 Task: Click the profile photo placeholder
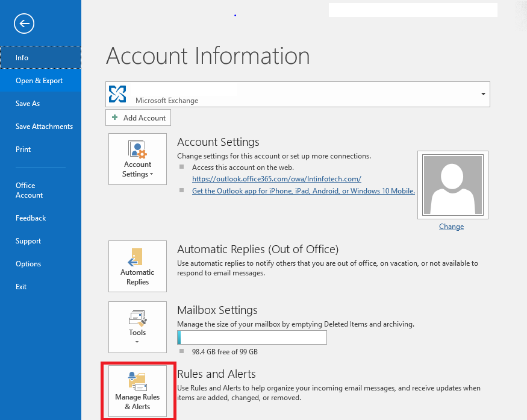(453, 185)
